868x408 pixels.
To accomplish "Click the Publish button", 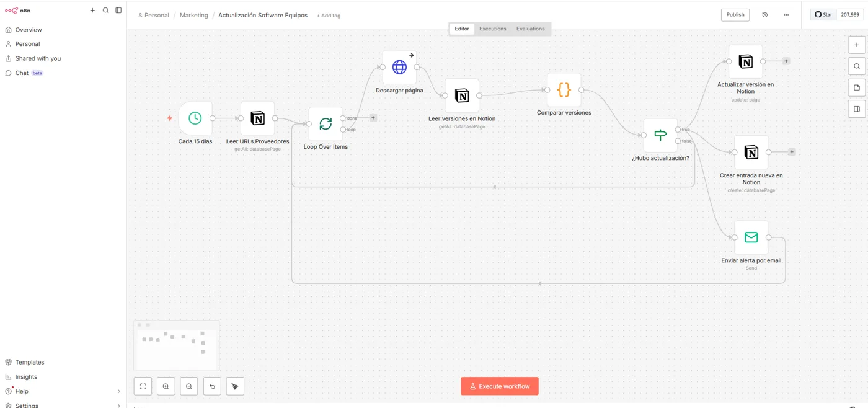I will click(735, 15).
